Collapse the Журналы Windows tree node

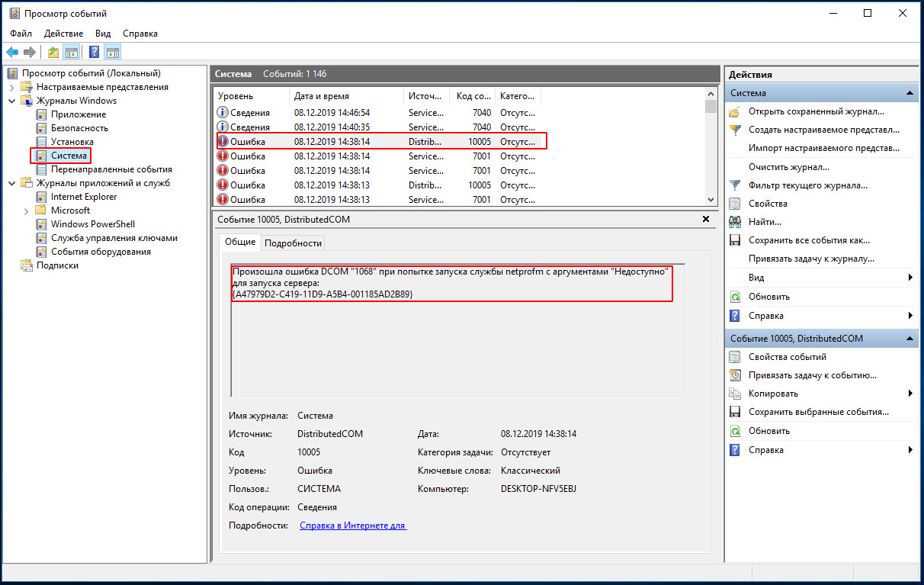click(12, 101)
